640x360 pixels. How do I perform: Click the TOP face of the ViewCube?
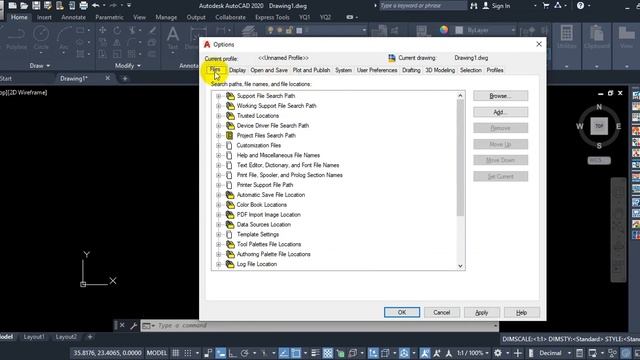[x=599, y=126]
